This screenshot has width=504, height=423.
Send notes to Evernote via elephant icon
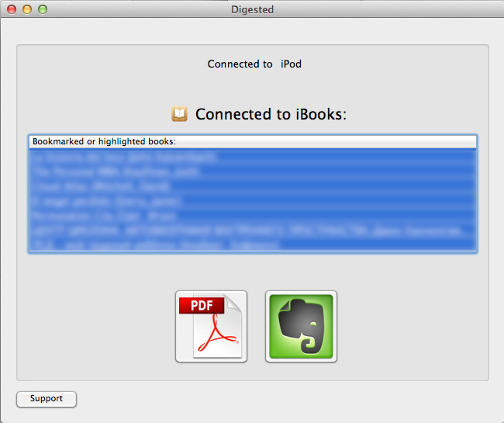[x=301, y=326]
